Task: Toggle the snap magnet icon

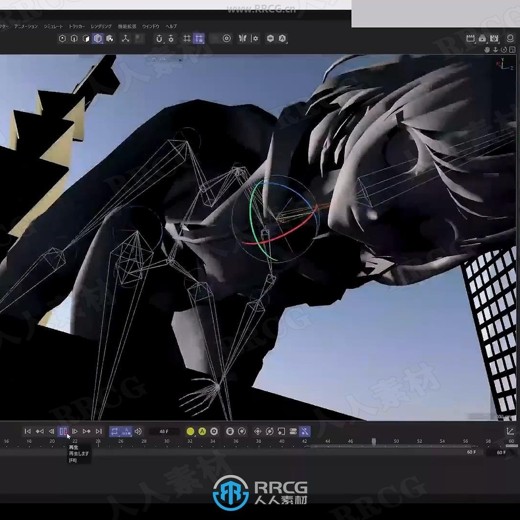Action: (159, 39)
